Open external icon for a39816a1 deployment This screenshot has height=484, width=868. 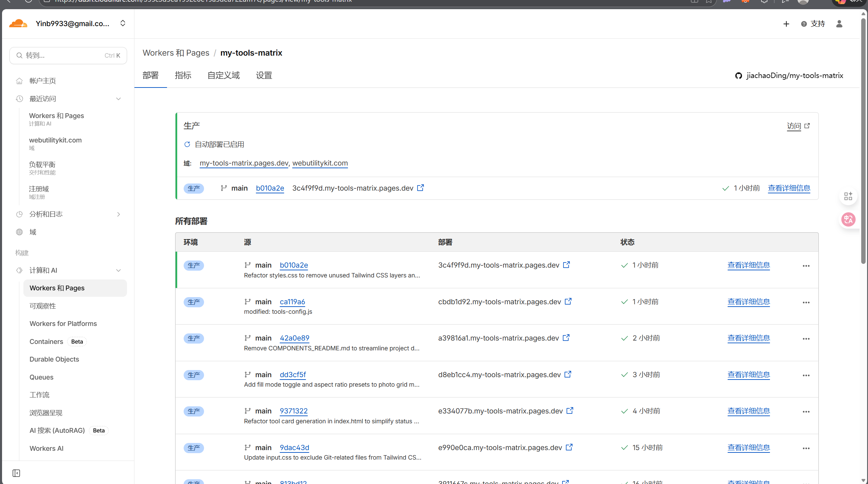[566, 337]
